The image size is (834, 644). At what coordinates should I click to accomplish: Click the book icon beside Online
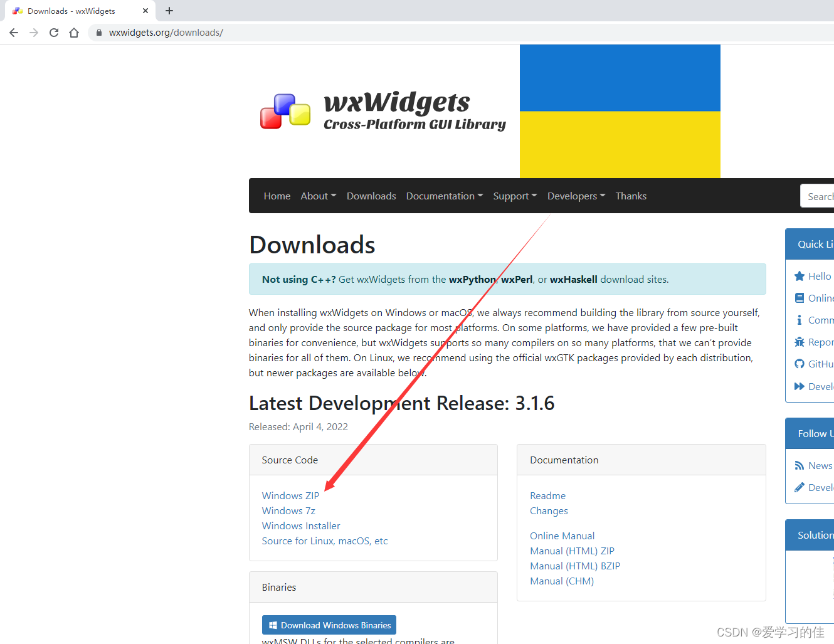pos(800,298)
